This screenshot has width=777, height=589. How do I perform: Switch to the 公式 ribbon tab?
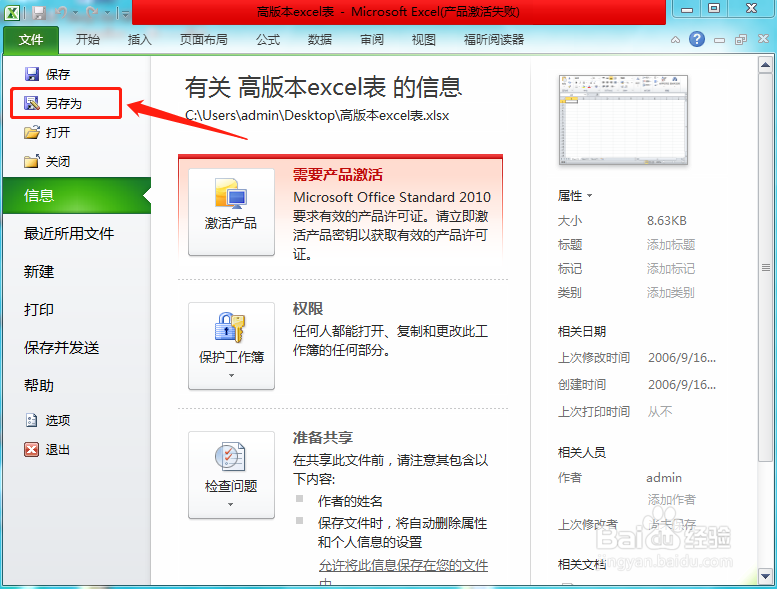coord(268,40)
